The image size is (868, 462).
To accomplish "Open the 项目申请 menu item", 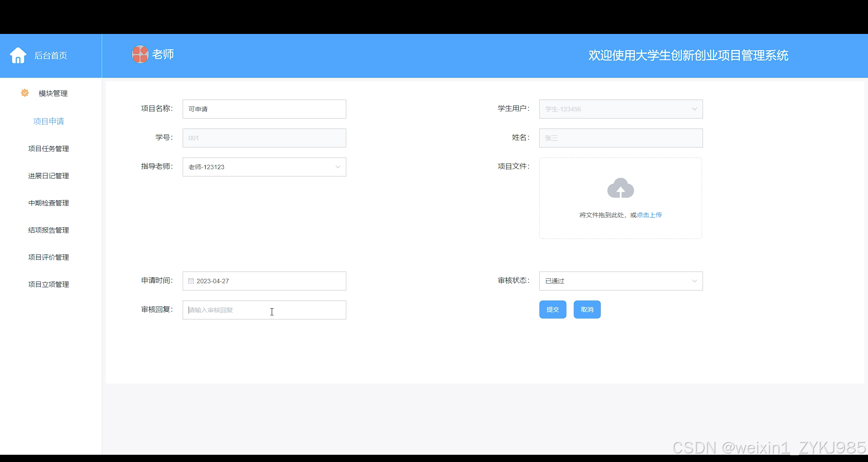I will pos(49,121).
